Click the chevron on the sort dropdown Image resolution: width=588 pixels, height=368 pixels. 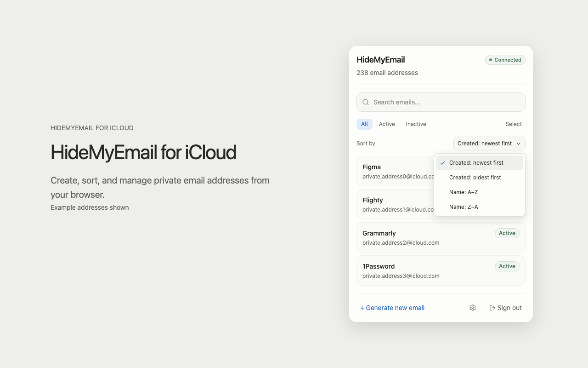[519, 144]
